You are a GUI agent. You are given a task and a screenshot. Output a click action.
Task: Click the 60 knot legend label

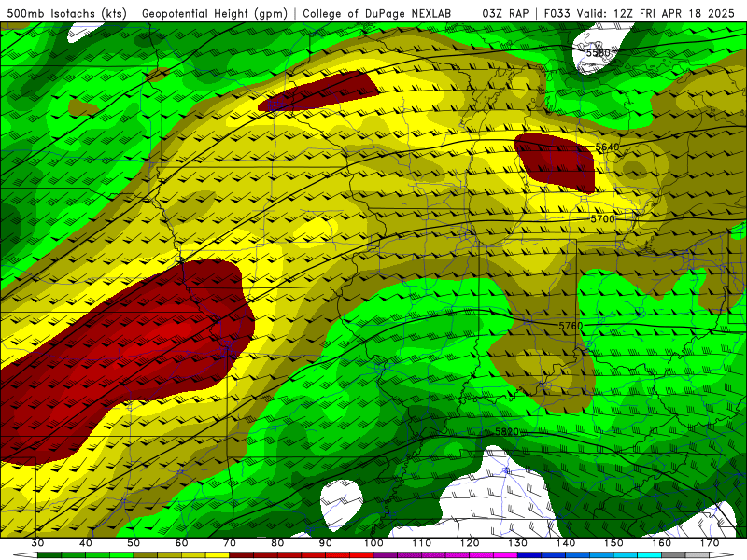pos(181,543)
